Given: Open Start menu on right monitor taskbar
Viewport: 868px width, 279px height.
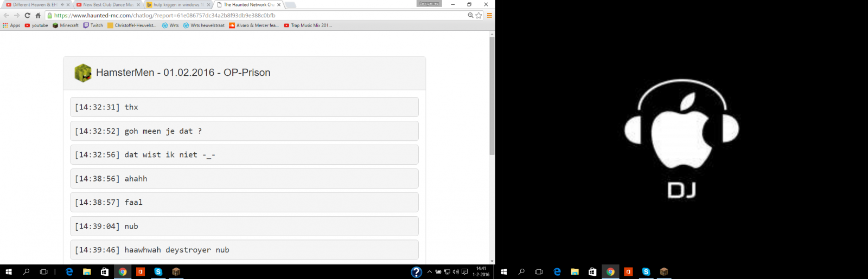Looking at the screenshot, I should tap(503, 272).
